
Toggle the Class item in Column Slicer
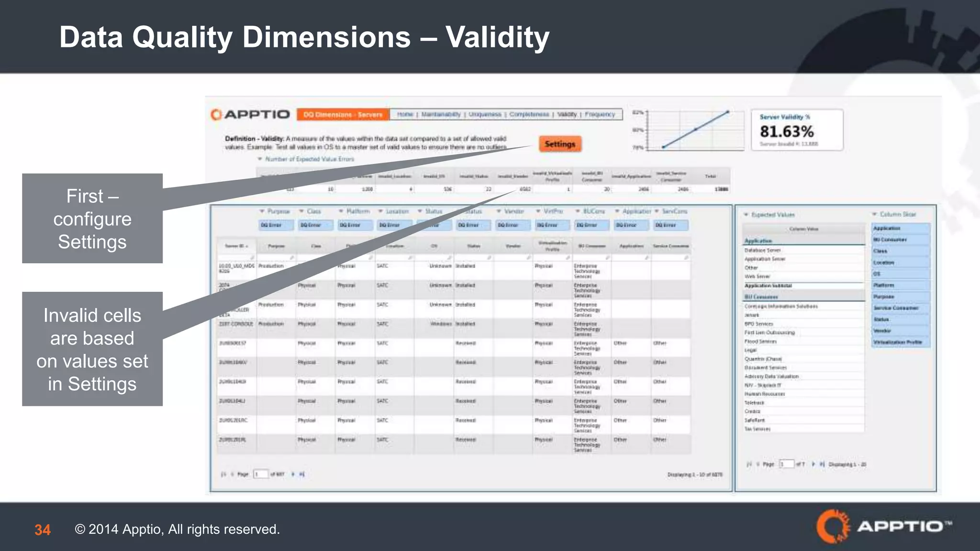[x=901, y=251]
